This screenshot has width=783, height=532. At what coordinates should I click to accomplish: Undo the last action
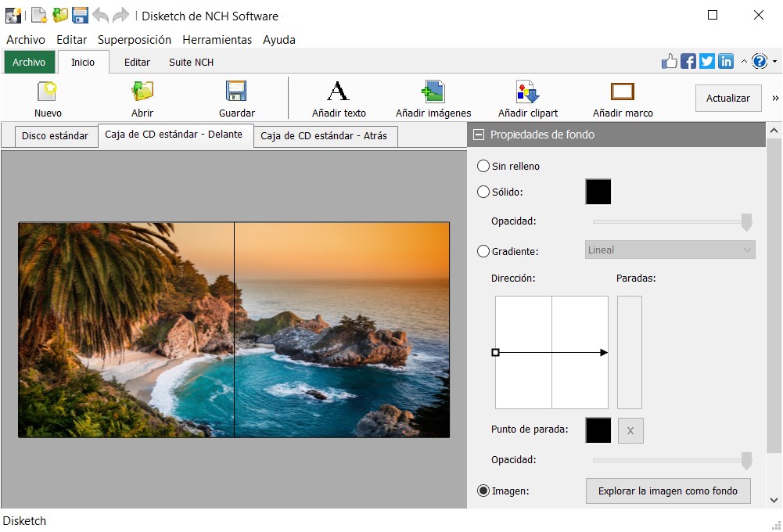pyautogui.click(x=101, y=14)
